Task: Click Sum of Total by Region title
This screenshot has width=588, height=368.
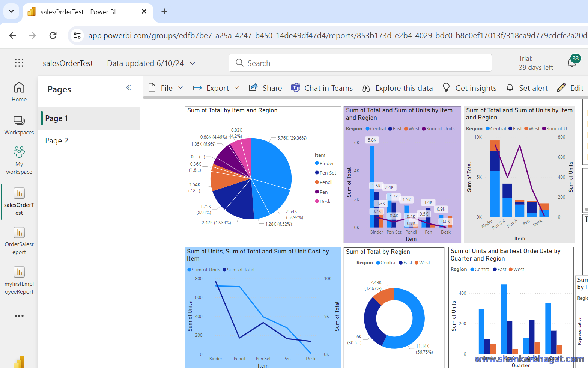Action: 378,252
